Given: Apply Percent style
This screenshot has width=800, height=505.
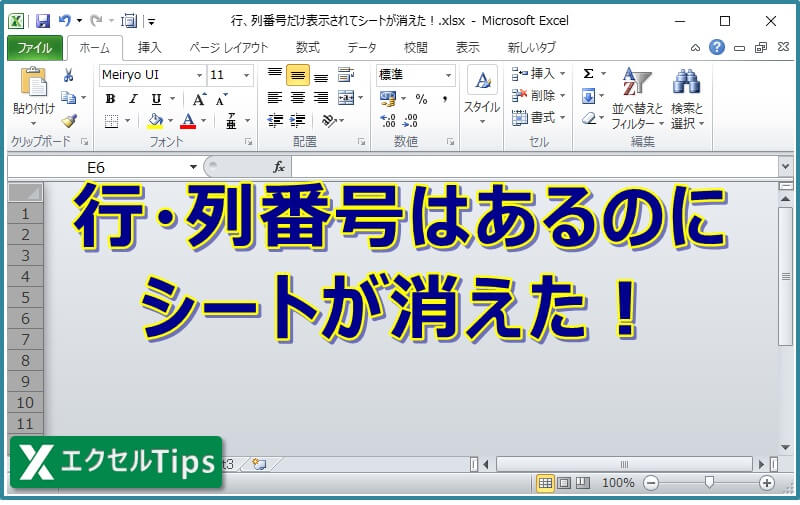Looking at the screenshot, I should [x=421, y=99].
